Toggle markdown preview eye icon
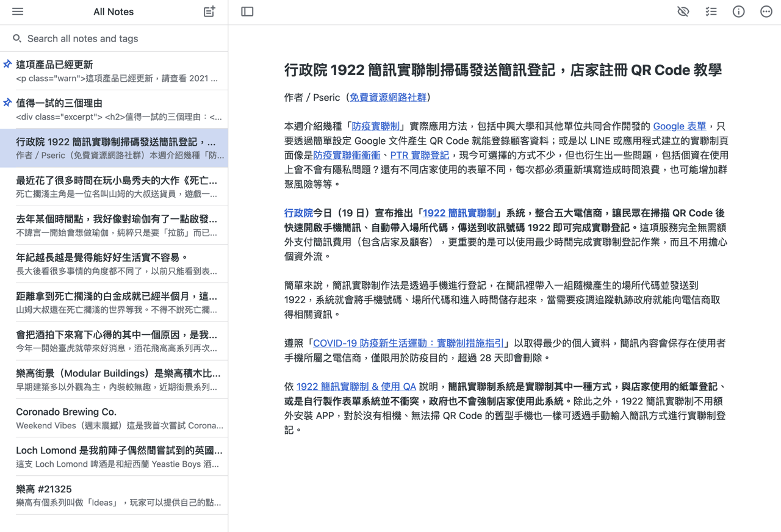 coord(683,12)
